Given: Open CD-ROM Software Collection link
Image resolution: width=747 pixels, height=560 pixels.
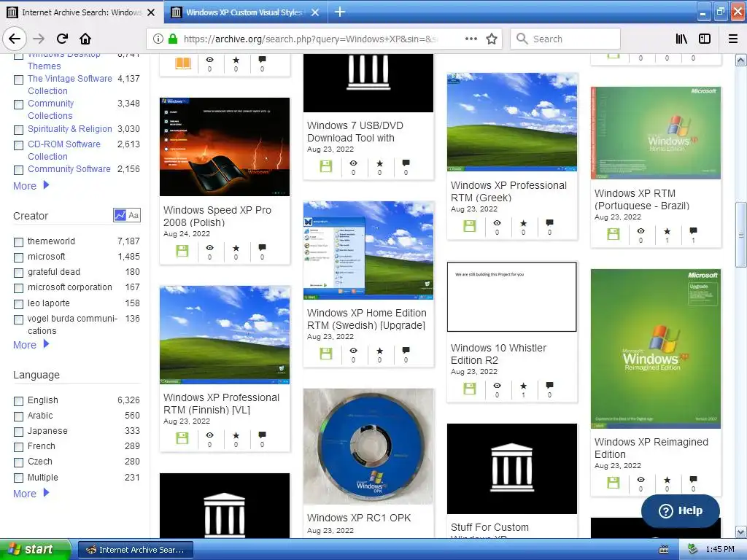Looking at the screenshot, I should pyautogui.click(x=64, y=150).
